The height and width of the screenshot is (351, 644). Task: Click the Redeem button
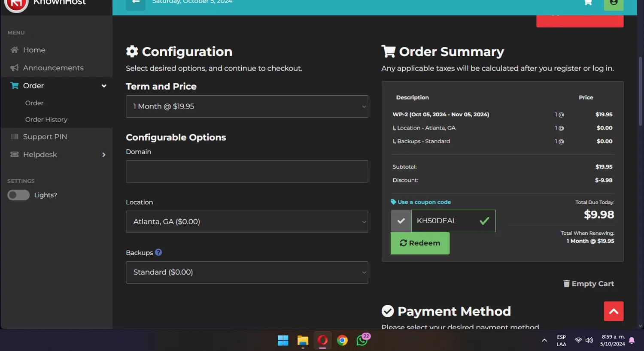tap(420, 243)
